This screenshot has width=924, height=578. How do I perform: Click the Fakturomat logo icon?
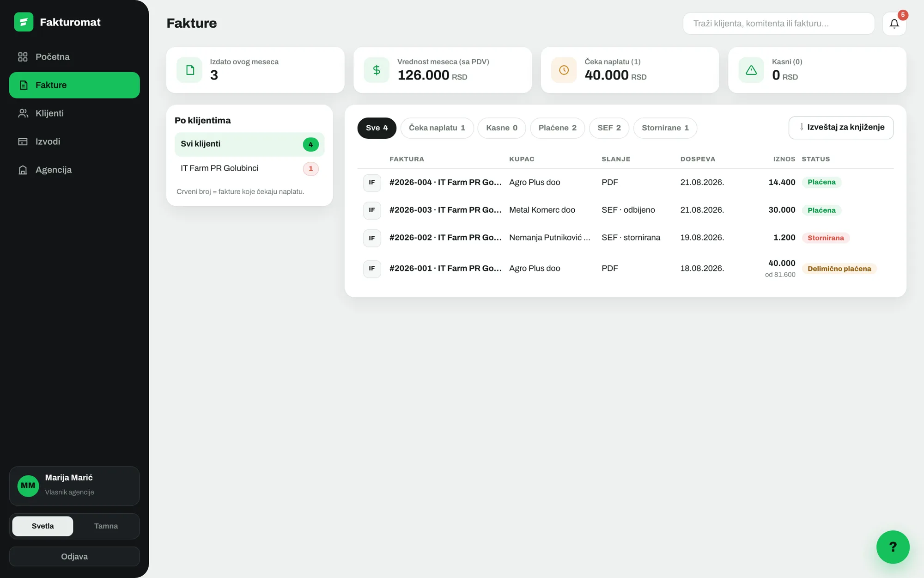point(24,22)
